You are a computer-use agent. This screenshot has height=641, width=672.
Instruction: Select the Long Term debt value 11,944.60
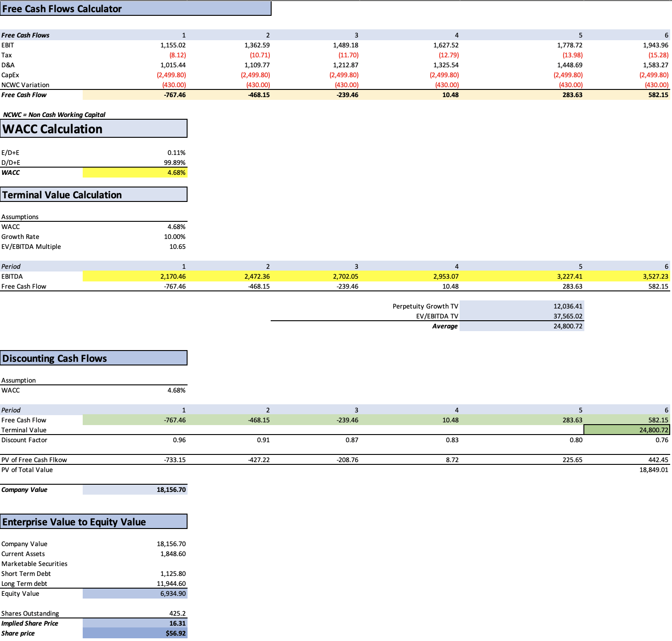(x=171, y=584)
